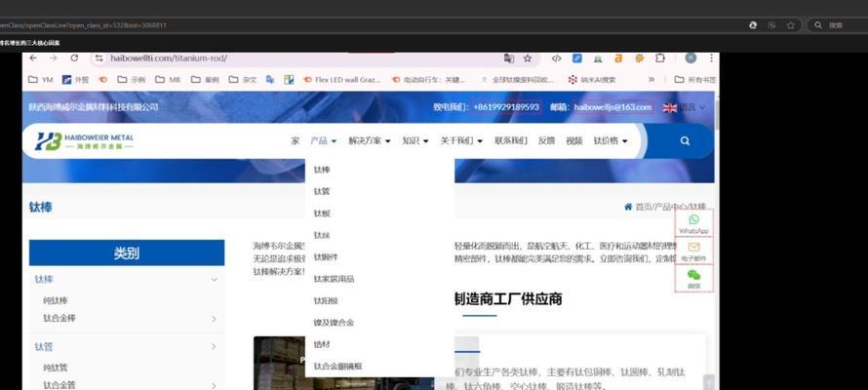Select 钛板 in product dropdown menu

coord(322,214)
